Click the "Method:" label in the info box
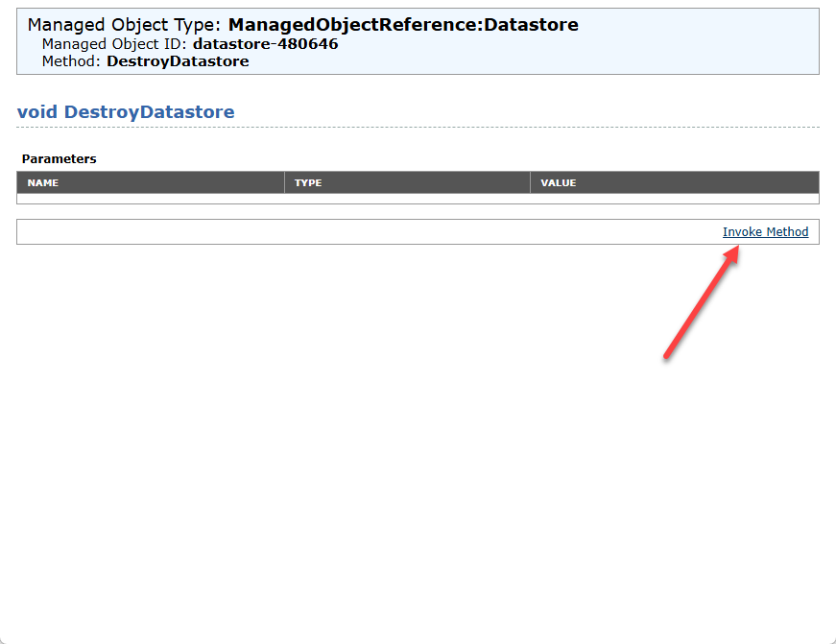The height and width of the screenshot is (644, 836). tap(72, 61)
